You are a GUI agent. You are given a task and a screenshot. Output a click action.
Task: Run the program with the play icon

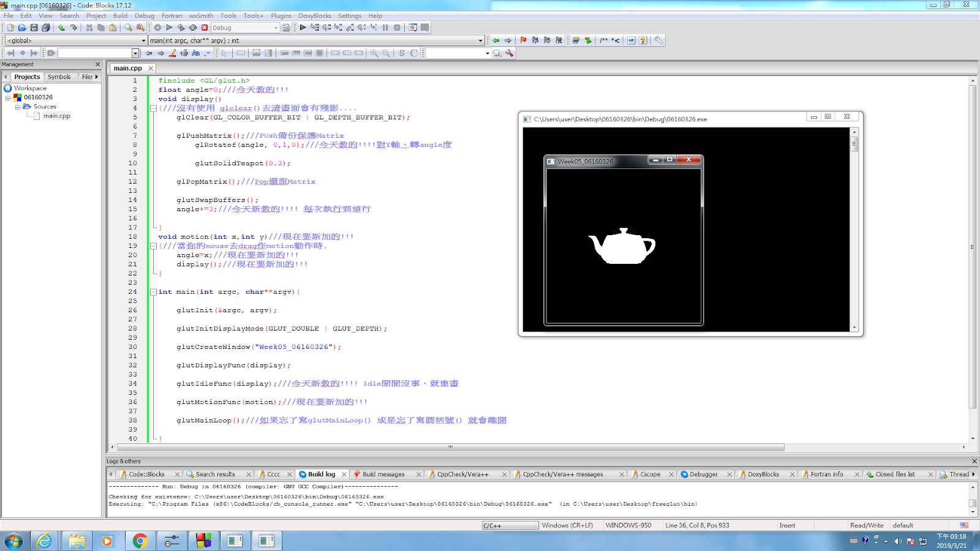coord(170,28)
